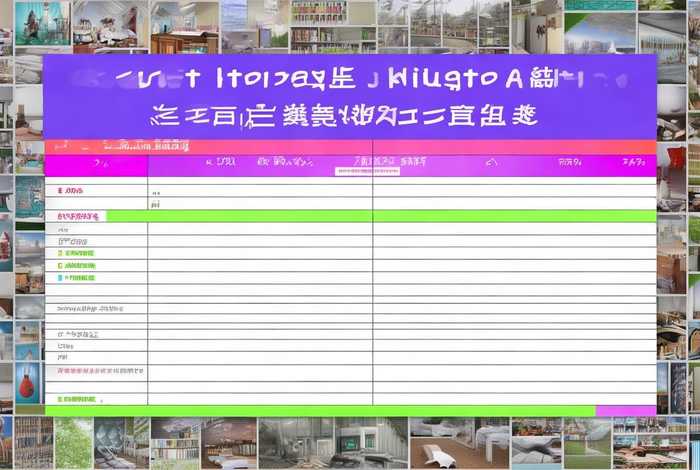Open the red round object thumbnail
This screenshot has height=470, width=700.
(x=27, y=383)
